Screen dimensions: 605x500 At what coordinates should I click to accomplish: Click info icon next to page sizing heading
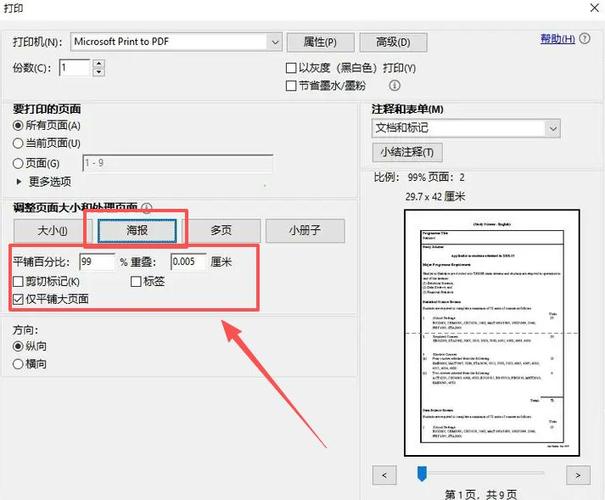[147, 208]
